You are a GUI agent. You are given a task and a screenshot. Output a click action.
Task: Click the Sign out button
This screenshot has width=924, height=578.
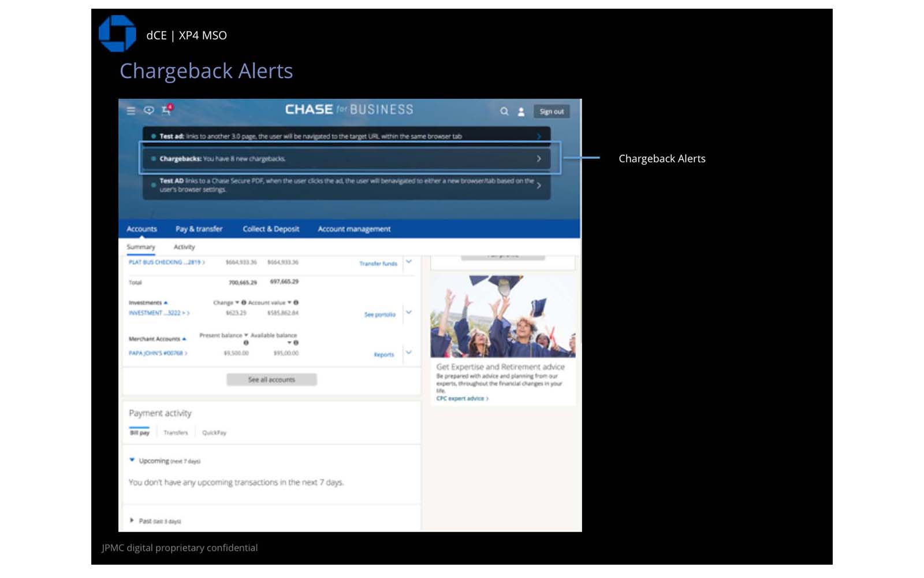(552, 112)
